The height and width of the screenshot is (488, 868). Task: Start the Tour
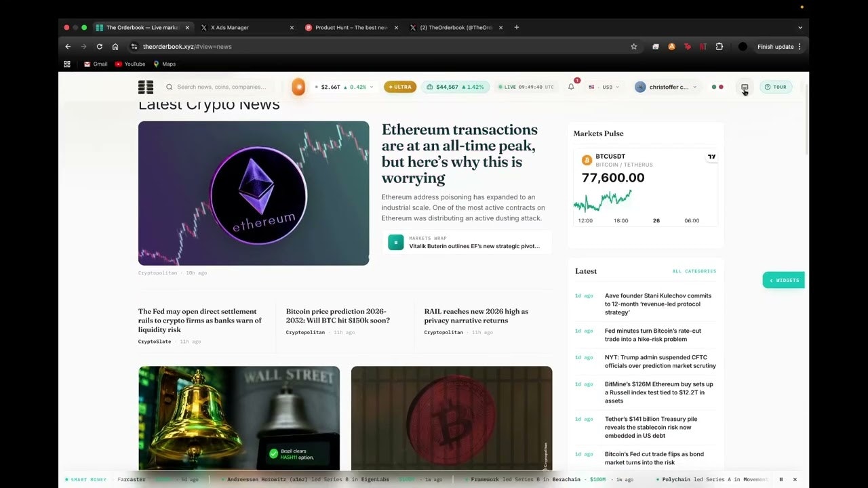tap(776, 87)
